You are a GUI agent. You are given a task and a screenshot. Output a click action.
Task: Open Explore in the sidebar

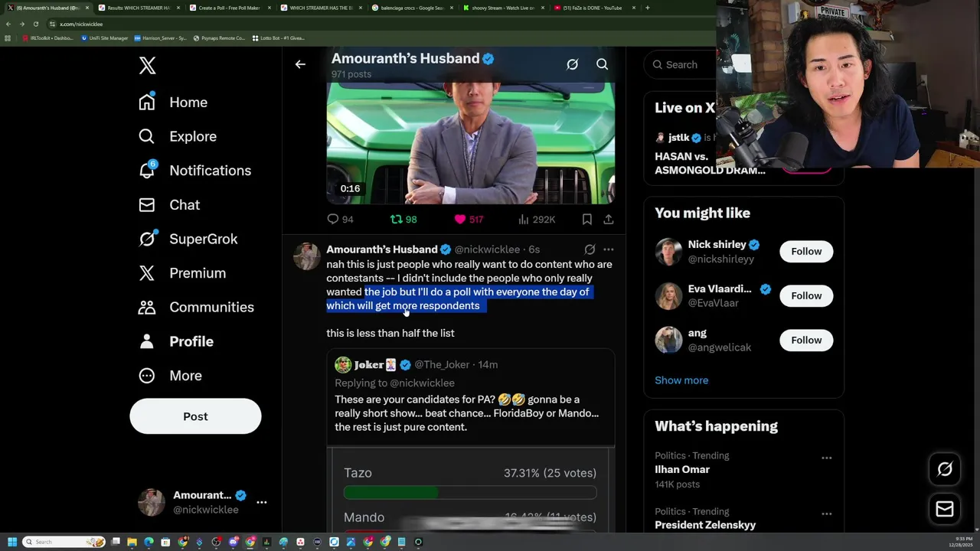[x=178, y=136]
